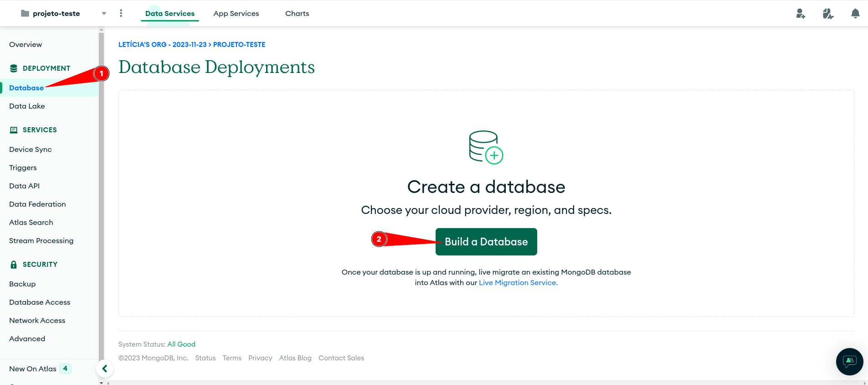Image resolution: width=868 pixels, height=385 pixels.
Task: Open the Terms footer link
Action: [x=232, y=358]
